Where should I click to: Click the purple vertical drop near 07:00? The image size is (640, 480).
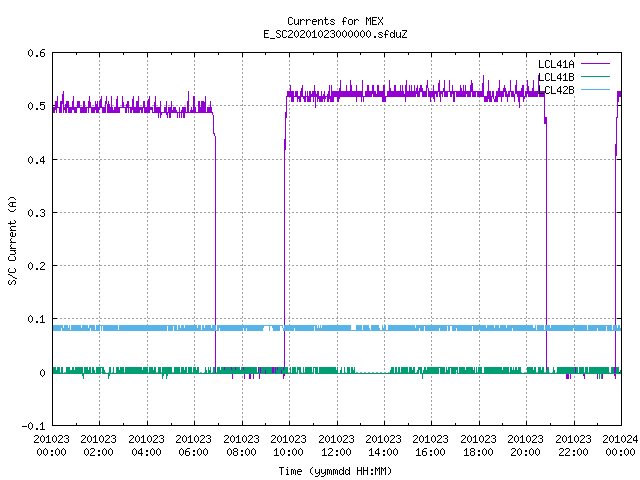click(x=216, y=253)
